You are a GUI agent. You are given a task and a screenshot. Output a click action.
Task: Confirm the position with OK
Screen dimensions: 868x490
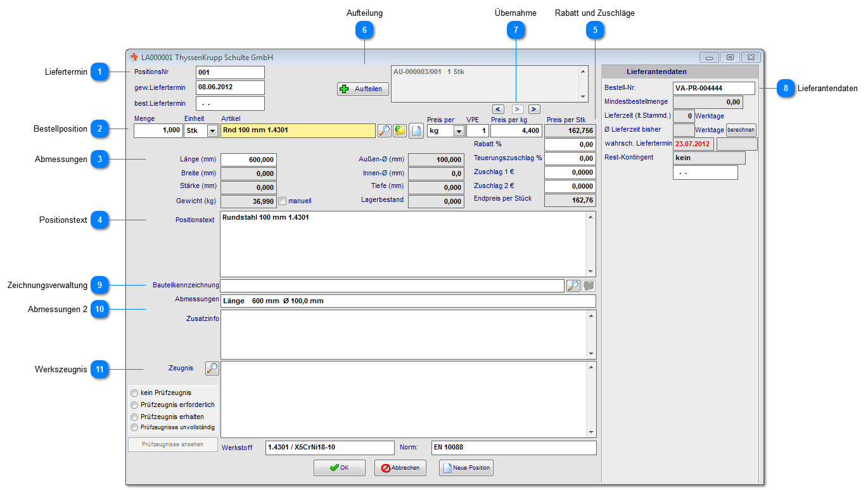[340, 468]
